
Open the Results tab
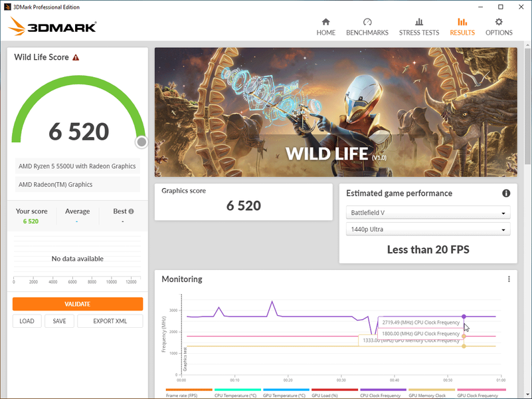(462, 27)
